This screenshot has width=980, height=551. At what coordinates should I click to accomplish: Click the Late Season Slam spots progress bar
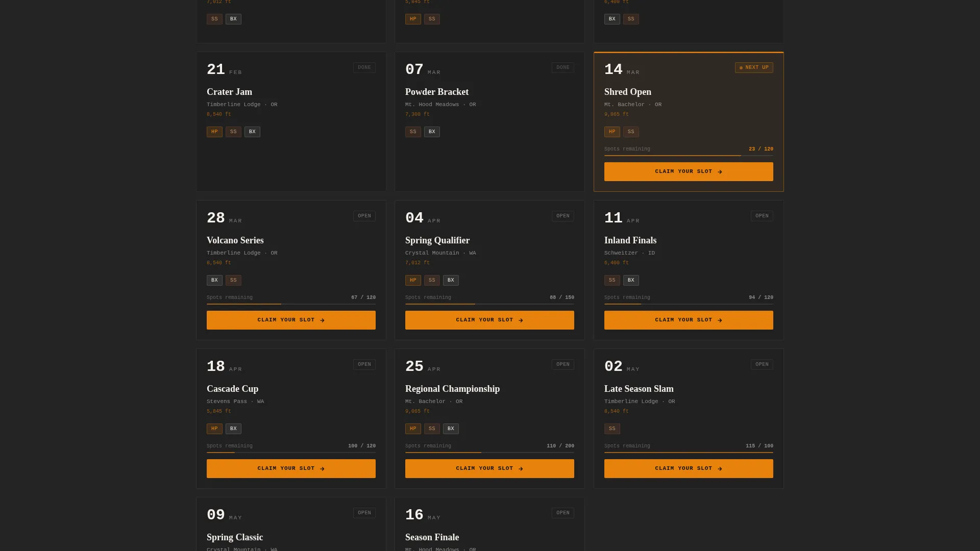pyautogui.click(x=689, y=453)
